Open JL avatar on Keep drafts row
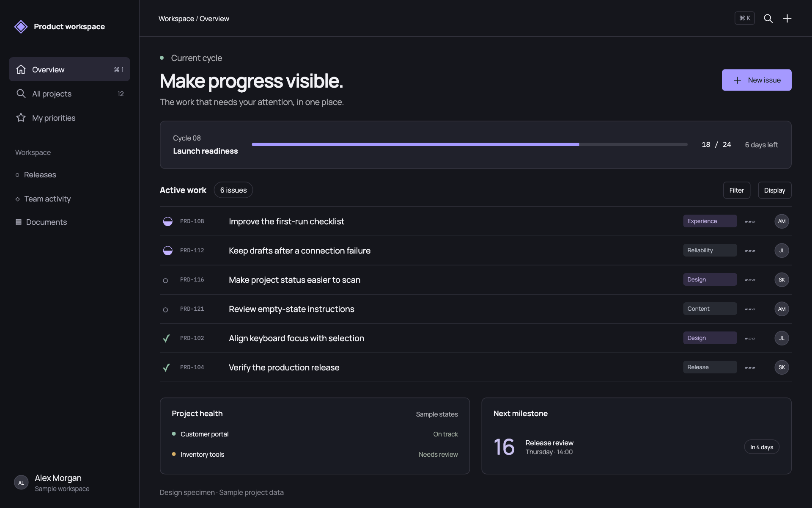The image size is (812, 508). pyautogui.click(x=782, y=251)
